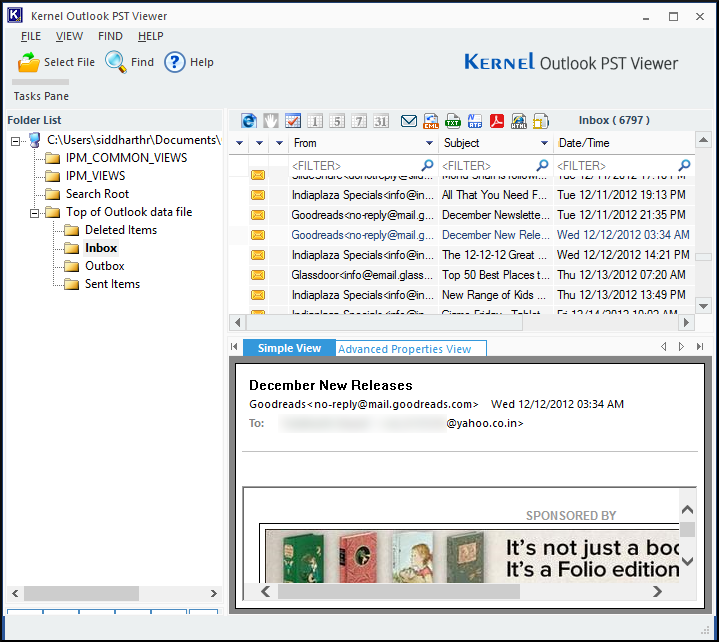Select the 7-day view icon
The image size is (719, 642).
pyautogui.click(x=359, y=121)
